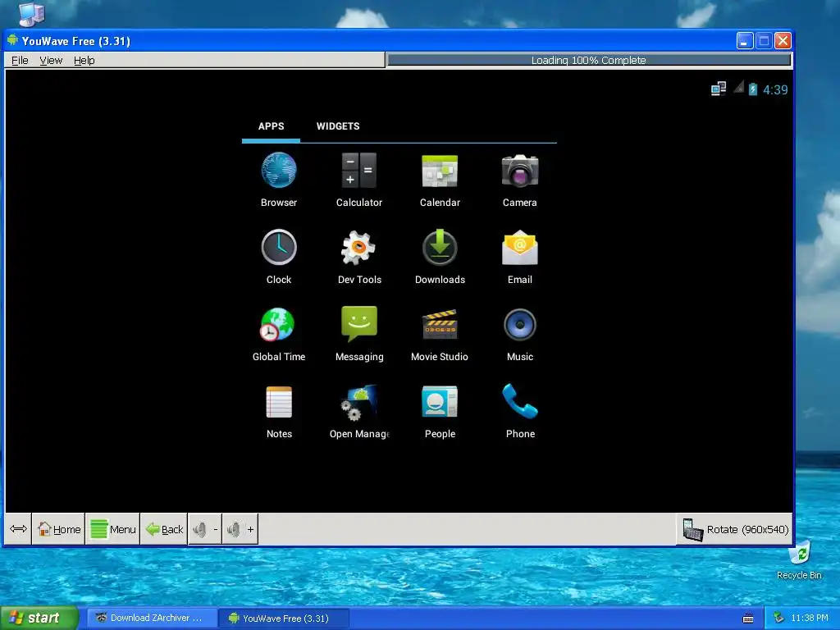
Task: Click the YouWave title bar Android icon
Action: [13, 41]
